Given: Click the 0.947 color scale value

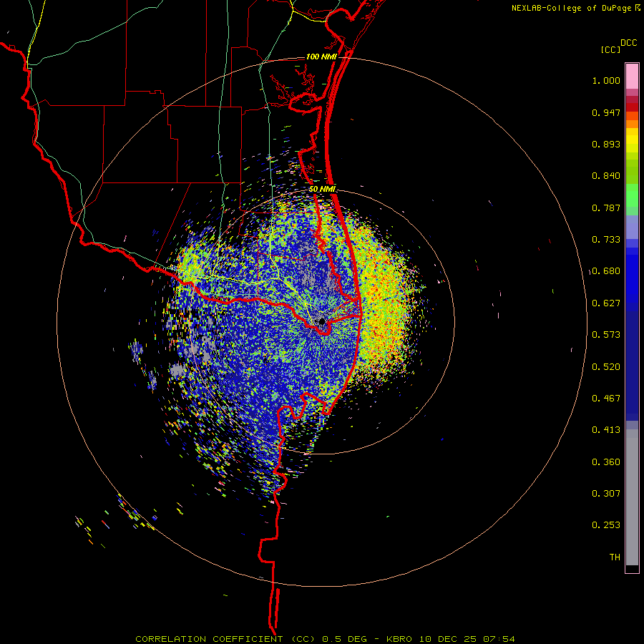Looking at the screenshot, I should click(606, 112).
